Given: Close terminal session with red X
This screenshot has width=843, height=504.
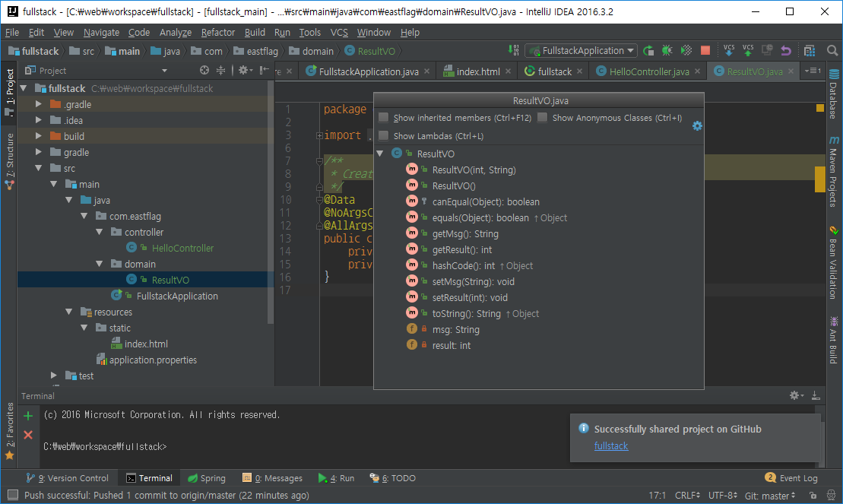Looking at the screenshot, I should 28,435.
